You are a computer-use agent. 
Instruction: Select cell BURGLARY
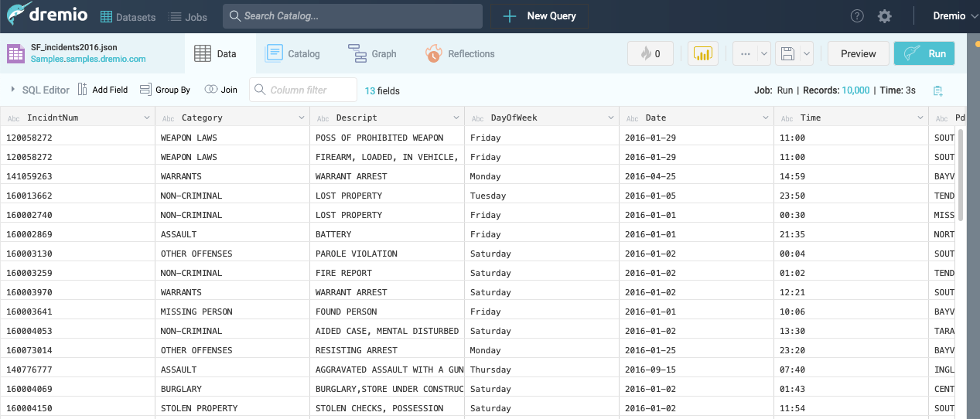pos(232,389)
